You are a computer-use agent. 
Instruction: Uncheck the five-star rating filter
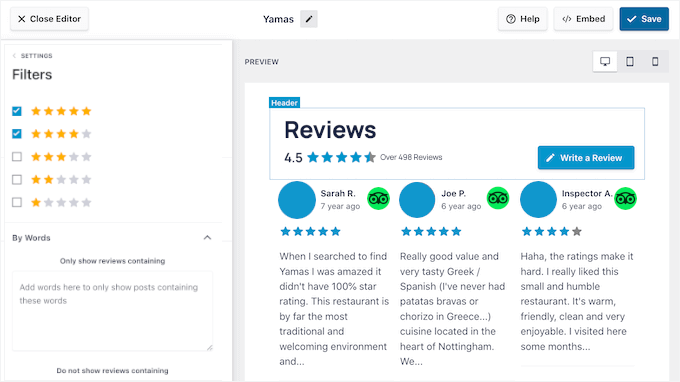17,111
